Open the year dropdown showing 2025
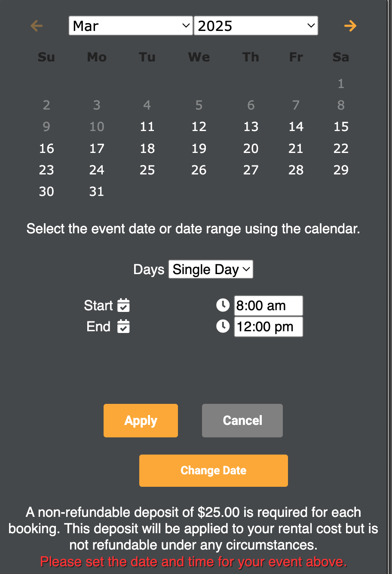Viewport: 392px width, 574px height. pyautogui.click(x=256, y=26)
